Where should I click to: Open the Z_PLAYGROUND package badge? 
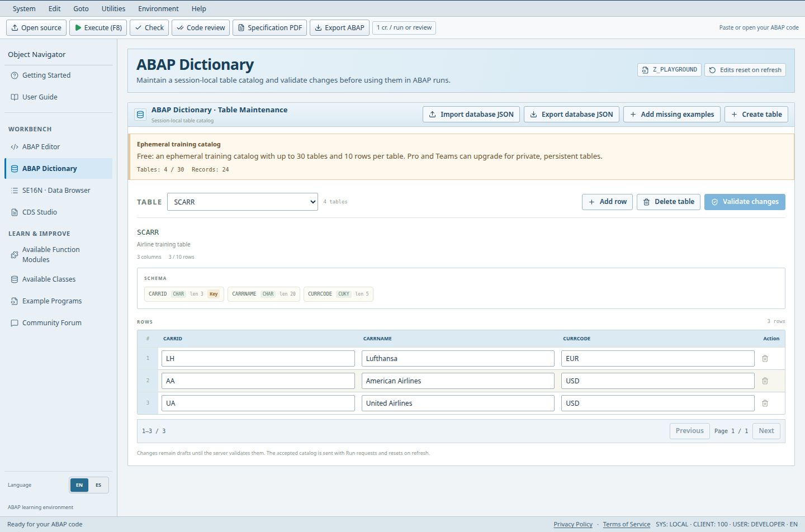click(669, 70)
